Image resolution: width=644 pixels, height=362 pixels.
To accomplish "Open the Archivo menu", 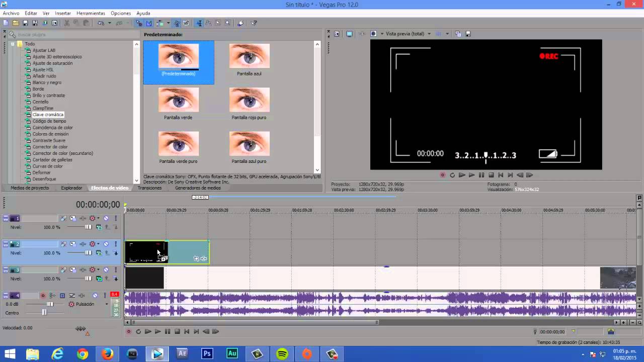I will [11, 13].
